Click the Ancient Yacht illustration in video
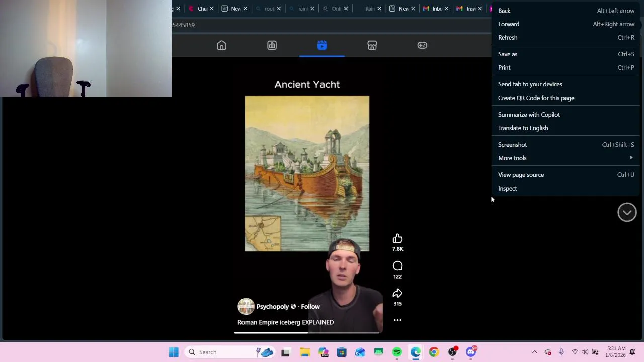The width and height of the screenshot is (644, 362). 307,173
